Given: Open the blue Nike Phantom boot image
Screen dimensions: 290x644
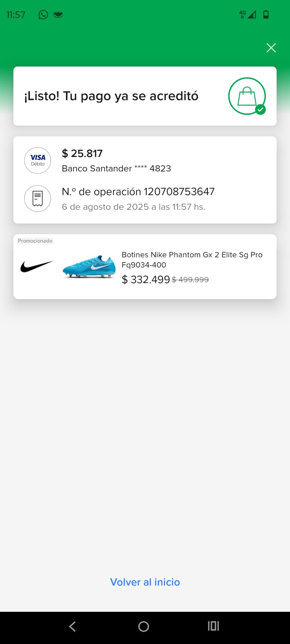Looking at the screenshot, I should [x=89, y=266].
